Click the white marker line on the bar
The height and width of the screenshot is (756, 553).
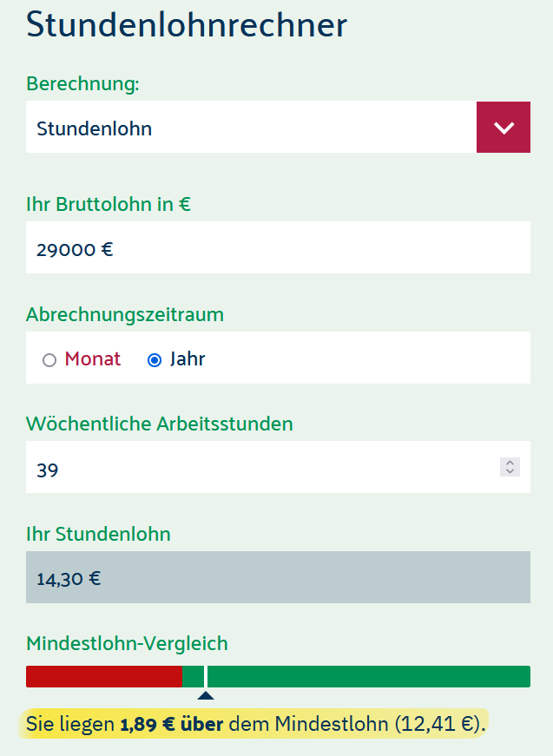[206, 676]
